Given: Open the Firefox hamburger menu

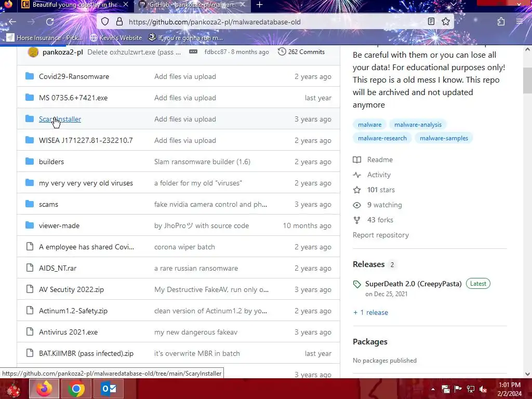Looking at the screenshot, I should pos(520,22).
